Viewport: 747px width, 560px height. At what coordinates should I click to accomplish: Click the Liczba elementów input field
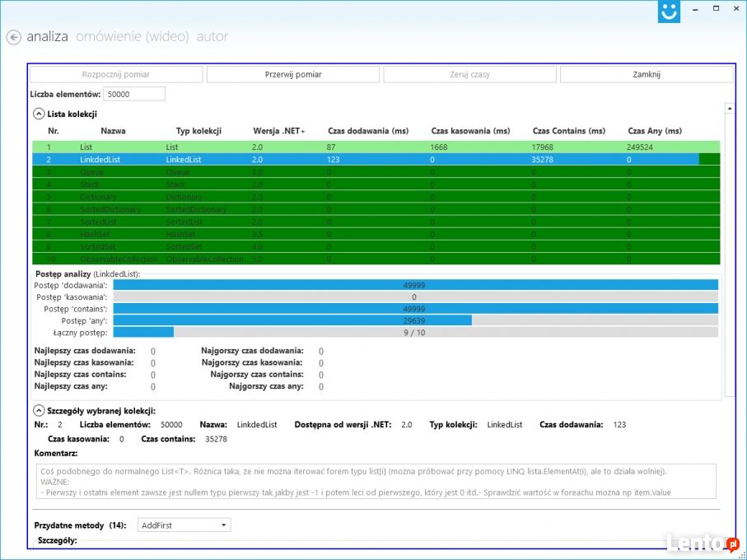click(x=134, y=94)
